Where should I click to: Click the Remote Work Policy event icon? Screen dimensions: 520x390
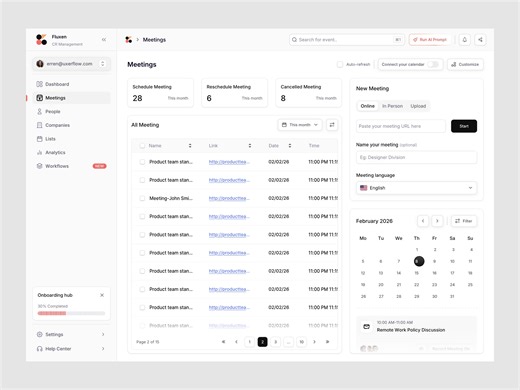pyautogui.click(x=366, y=326)
